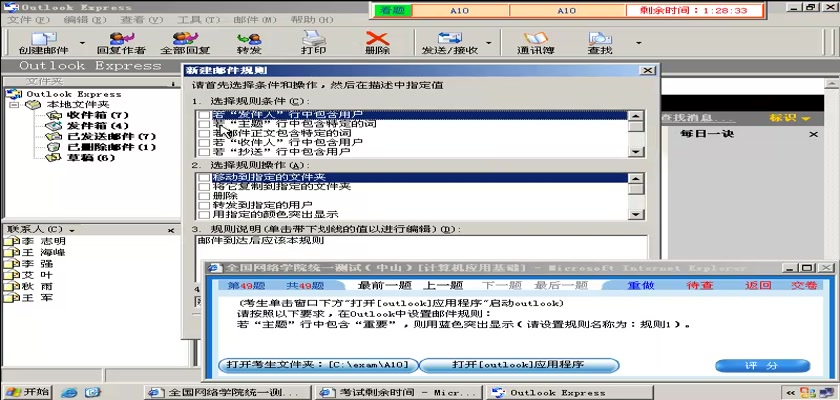The image size is (840, 400).
Task: Check 若"发件人"行中包含用户 condition
Action: pyautogui.click(x=204, y=115)
